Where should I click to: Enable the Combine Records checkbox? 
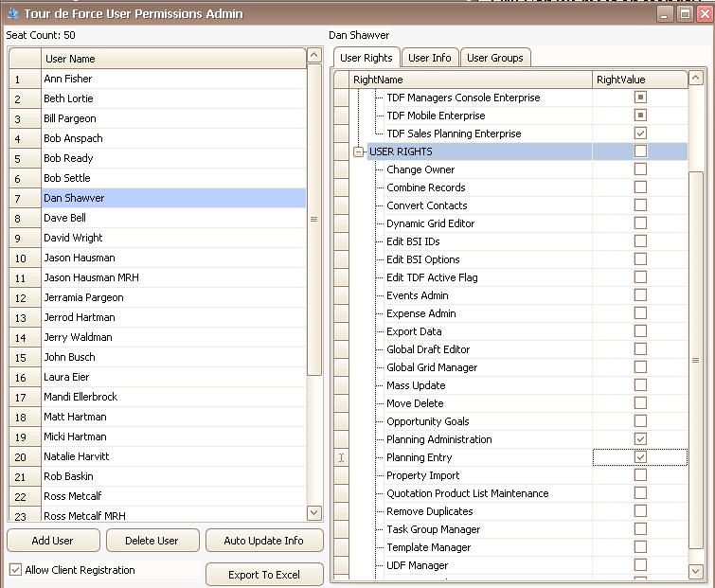tap(640, 187)
